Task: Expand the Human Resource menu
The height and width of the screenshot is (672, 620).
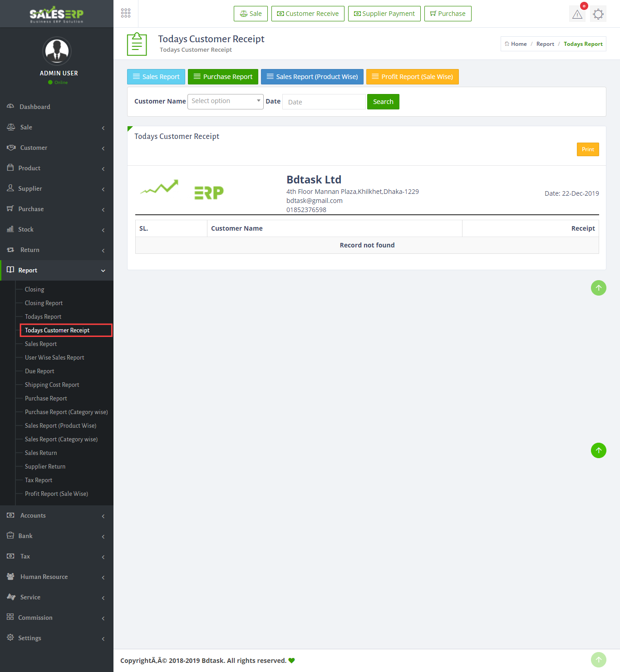Action: (57, 577)
